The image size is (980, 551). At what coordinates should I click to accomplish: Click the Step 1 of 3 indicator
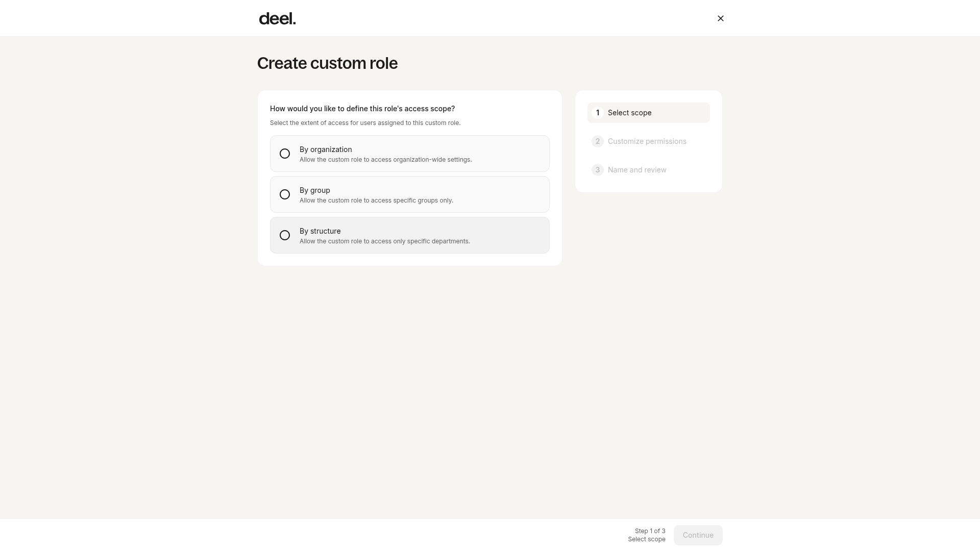coord(650,531)
